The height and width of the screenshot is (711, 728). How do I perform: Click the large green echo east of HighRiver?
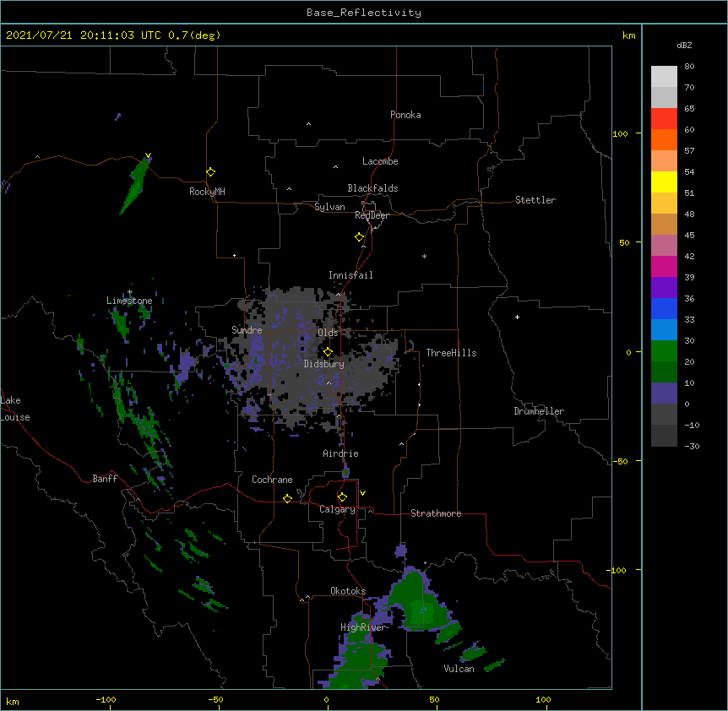pos(421,603)
